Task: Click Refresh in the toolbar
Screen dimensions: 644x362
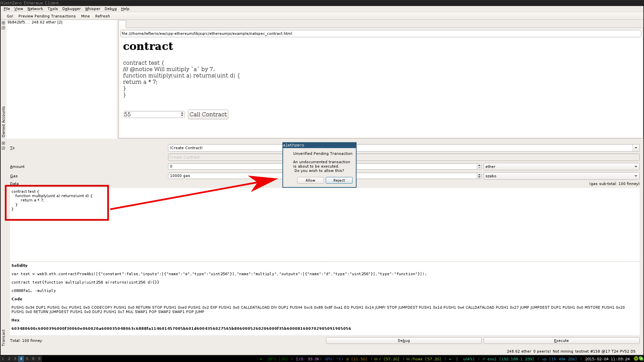Action: coord(103,16)
